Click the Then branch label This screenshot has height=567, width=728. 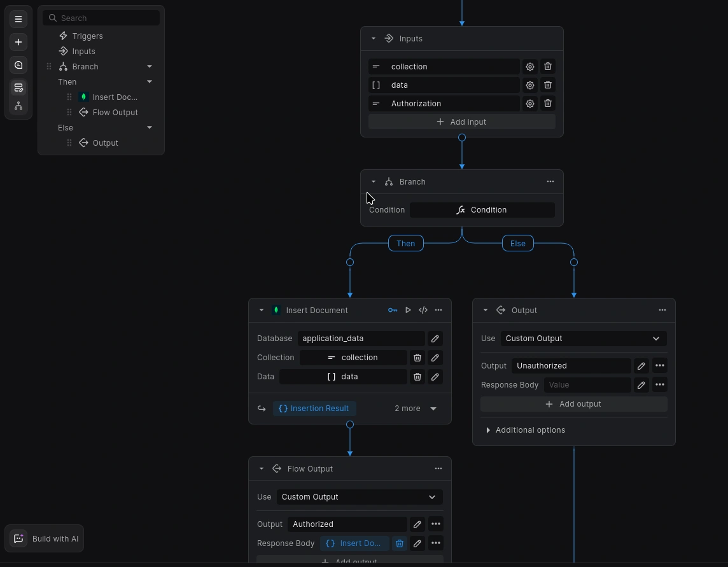click(x=406, y=243)
